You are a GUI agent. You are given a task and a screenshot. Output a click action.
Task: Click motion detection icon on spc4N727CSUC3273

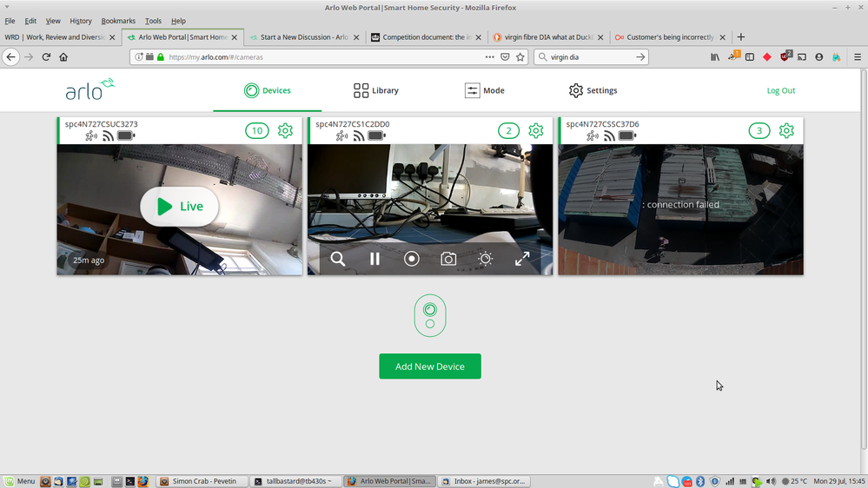pos(90,135)
